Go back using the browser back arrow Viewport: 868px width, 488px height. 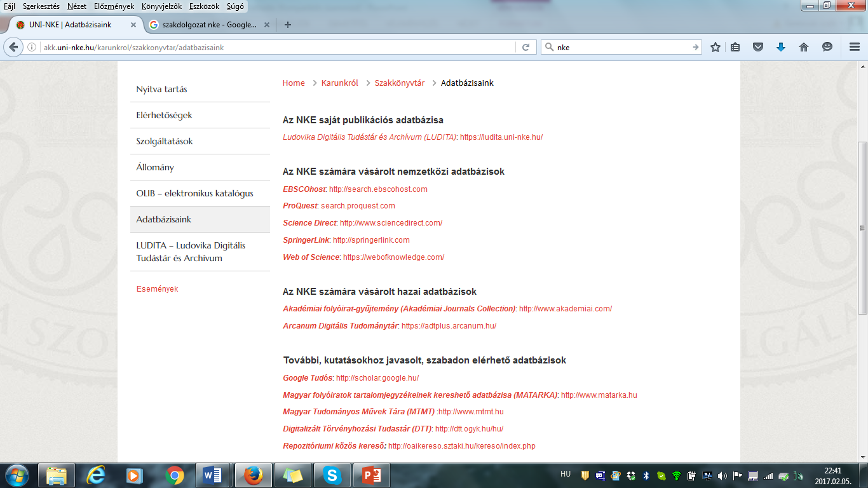13,47
